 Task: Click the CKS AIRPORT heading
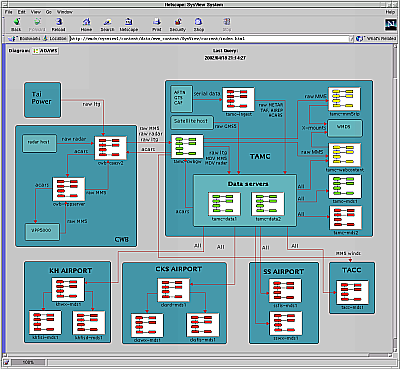(x=178, y=269)
